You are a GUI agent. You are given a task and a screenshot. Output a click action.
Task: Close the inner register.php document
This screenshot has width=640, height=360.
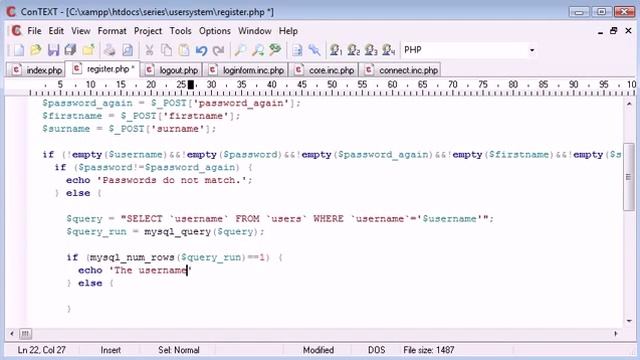(628, 31)
